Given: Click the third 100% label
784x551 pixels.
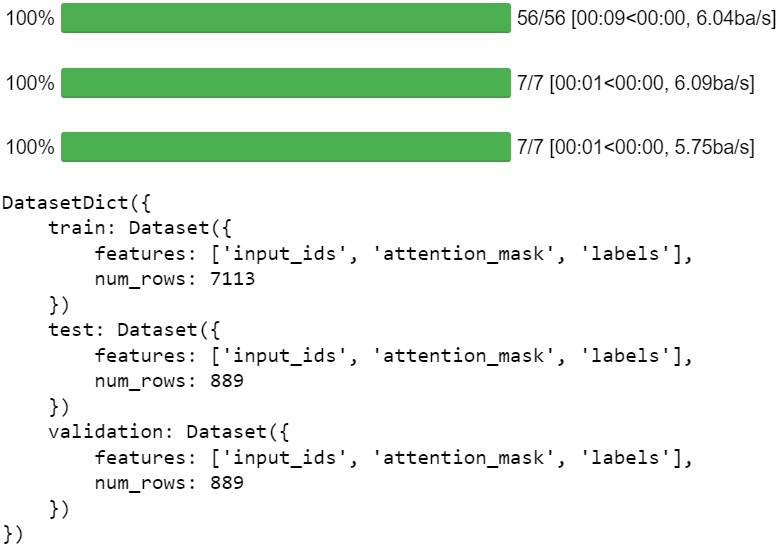Looking at the screenshot, I should (x=30, y=147).
